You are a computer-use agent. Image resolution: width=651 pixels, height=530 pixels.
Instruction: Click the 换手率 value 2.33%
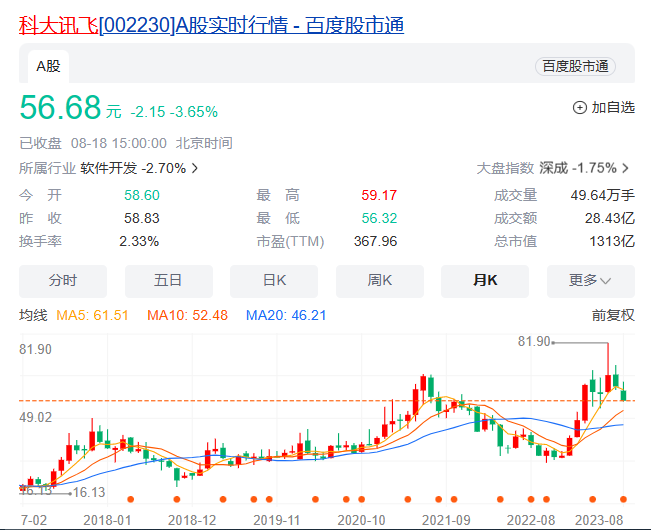(x=139, y=242)
